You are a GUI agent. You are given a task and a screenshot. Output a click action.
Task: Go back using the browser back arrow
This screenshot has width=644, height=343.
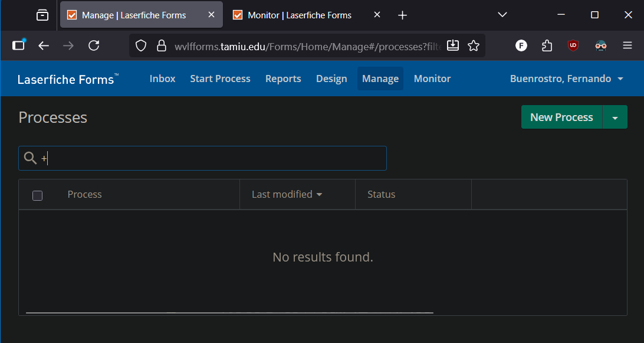click(44, 45)
